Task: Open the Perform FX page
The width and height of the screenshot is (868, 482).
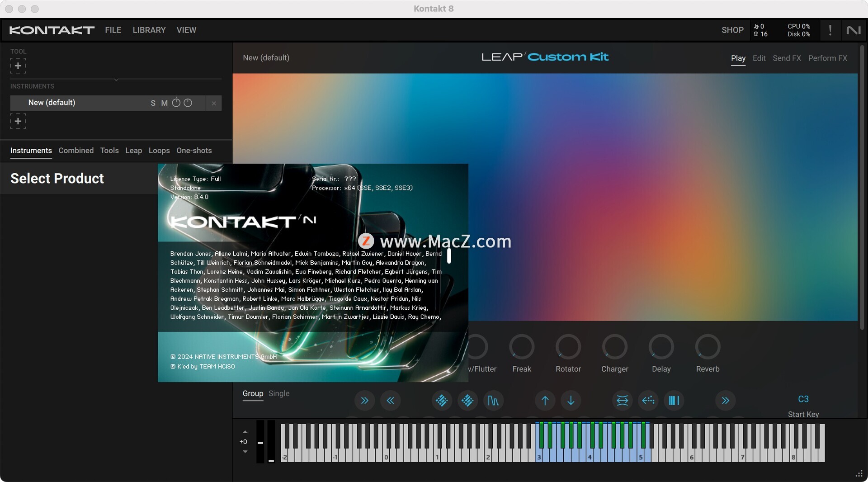Action: tap(827, 58)
